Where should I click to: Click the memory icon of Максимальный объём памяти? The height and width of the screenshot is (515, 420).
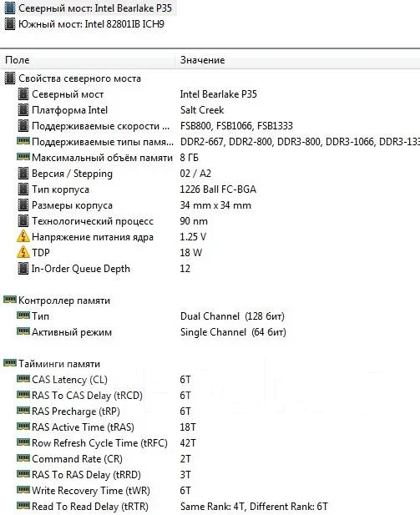(23, 157)
